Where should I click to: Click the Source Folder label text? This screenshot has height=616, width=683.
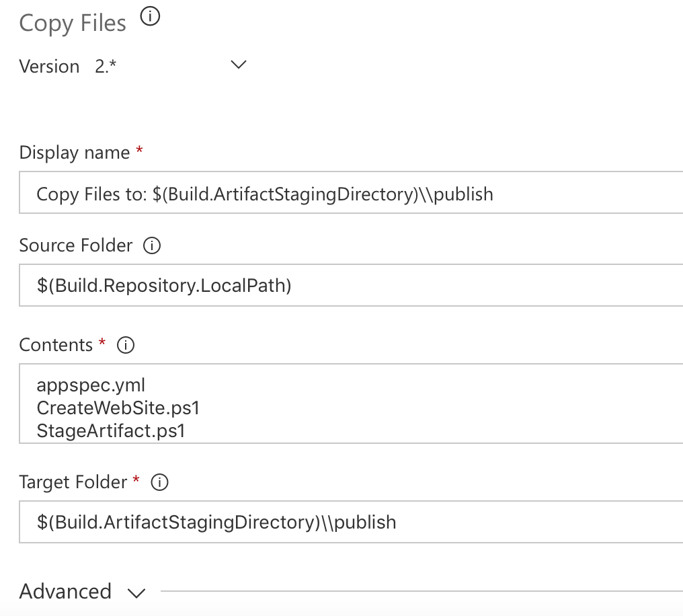[76, 245]
